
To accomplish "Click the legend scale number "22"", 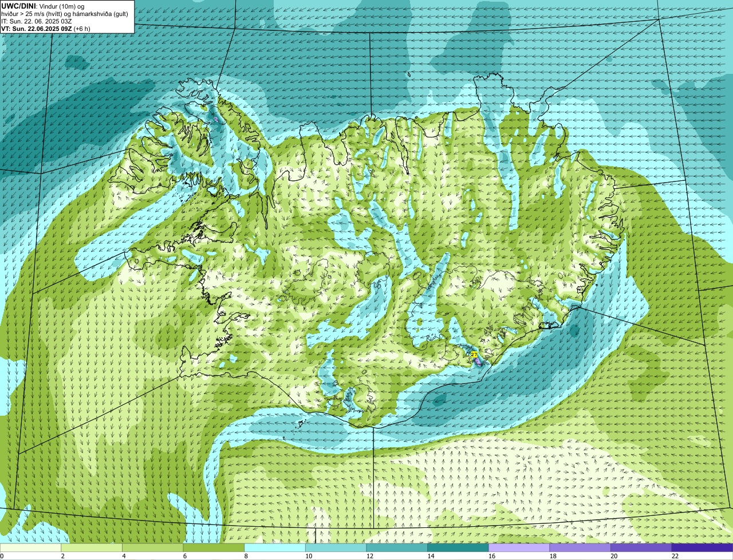I will (675, 556).
